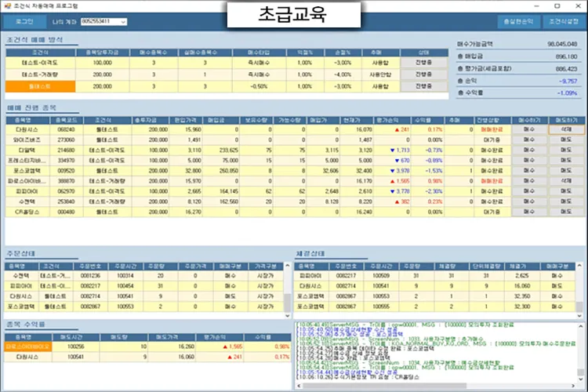Viewport: 588px width, 392px height.
Task: Click the app icon in the title bar
Action: (x=8, y=5)
